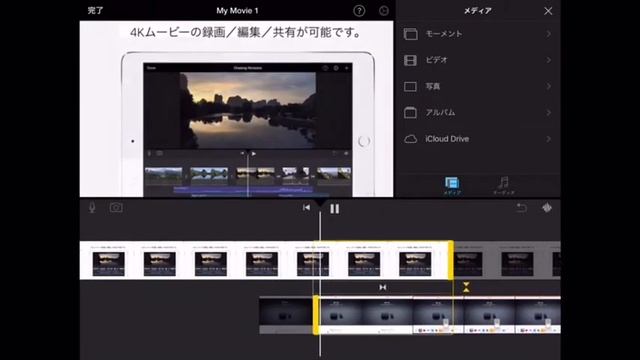
Task: Select the dark lower clip before the yellow handle
Action: 286,315
